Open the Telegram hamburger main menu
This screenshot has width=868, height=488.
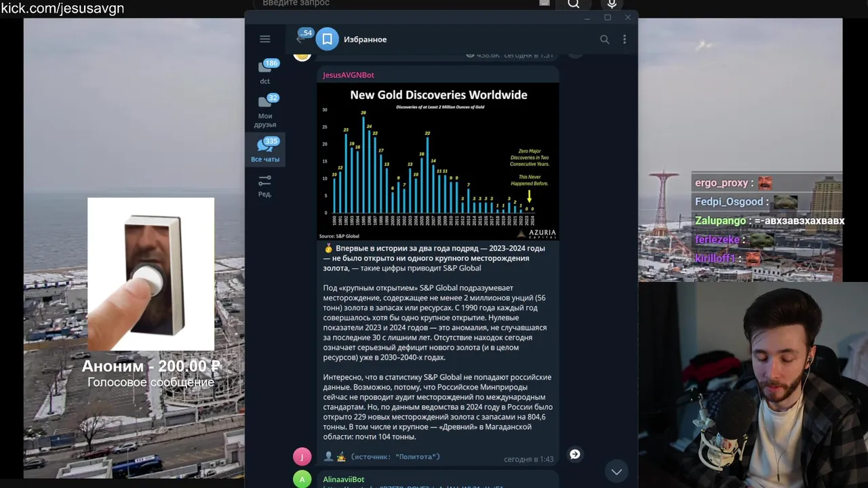click(265, 39)
